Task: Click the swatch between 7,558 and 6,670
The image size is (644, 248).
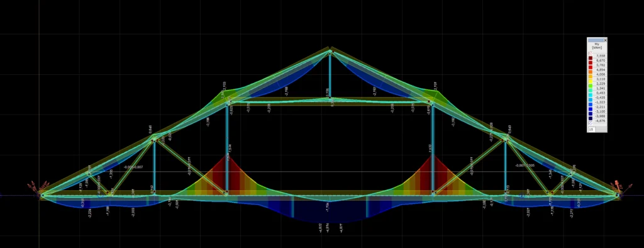Action: pyautogui.click(x=590, y=58)
